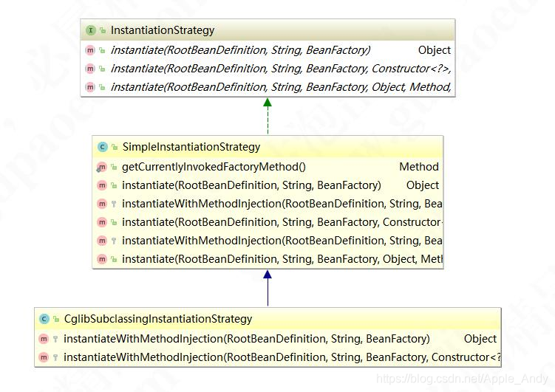The width and height of the screenshot is (555, 392).
Task: Click visibility icon of SimpleInstantiationStrategy instantiate BeanFactory) Object row
Action: [114, 185]
